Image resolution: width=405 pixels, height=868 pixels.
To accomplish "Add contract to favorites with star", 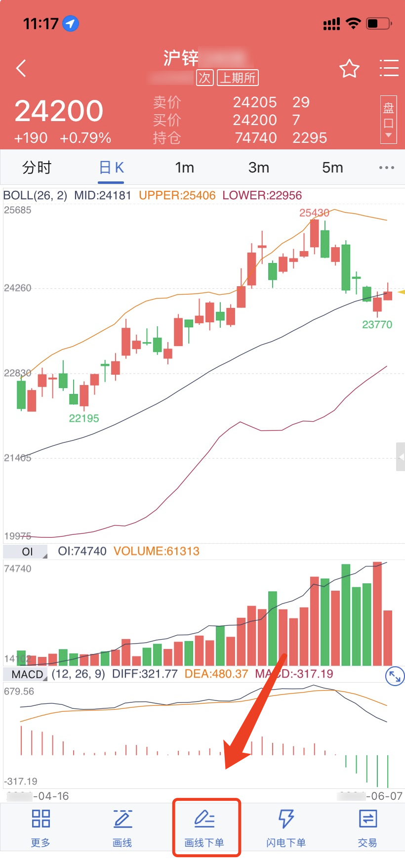I will (x=349, y=68).
